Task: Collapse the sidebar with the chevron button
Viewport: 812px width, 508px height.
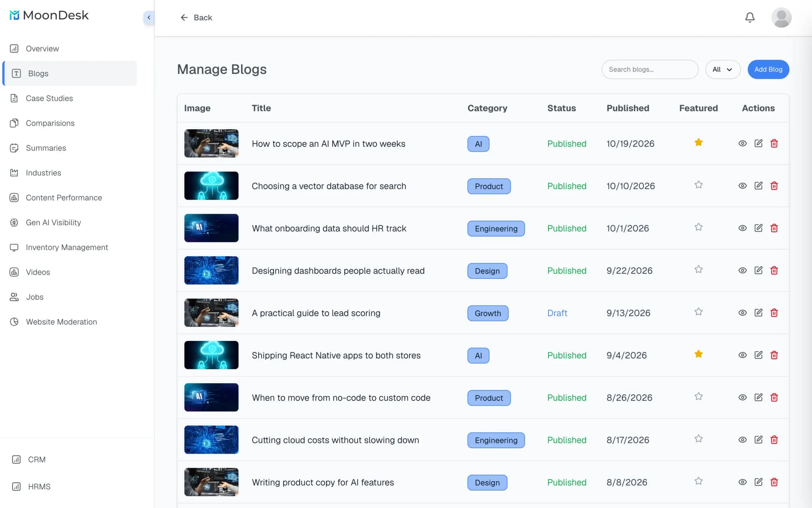Action: (149, 17)
